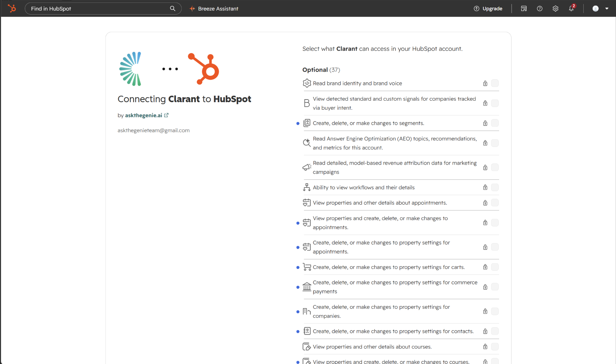Click the lock icon for workflows scope

point(485,187)
